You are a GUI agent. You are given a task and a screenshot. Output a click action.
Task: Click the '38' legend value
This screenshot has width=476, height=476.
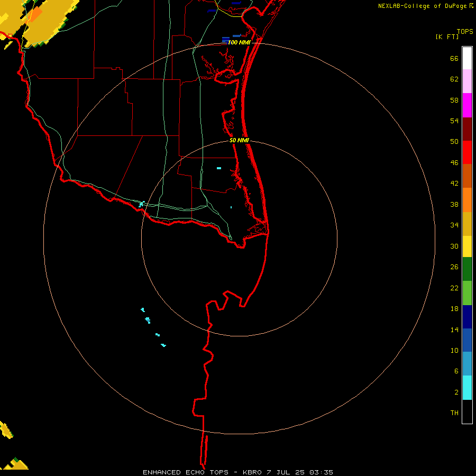[x=454, y=205]
